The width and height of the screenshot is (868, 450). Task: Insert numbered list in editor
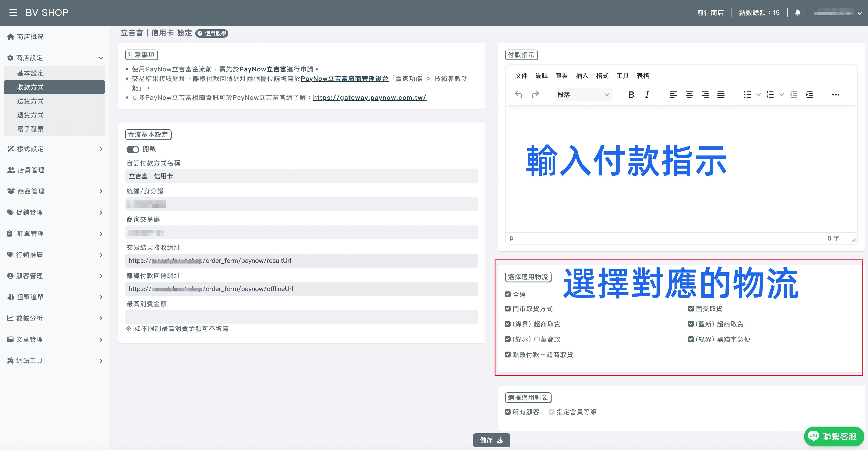click(x=770, y=95)
